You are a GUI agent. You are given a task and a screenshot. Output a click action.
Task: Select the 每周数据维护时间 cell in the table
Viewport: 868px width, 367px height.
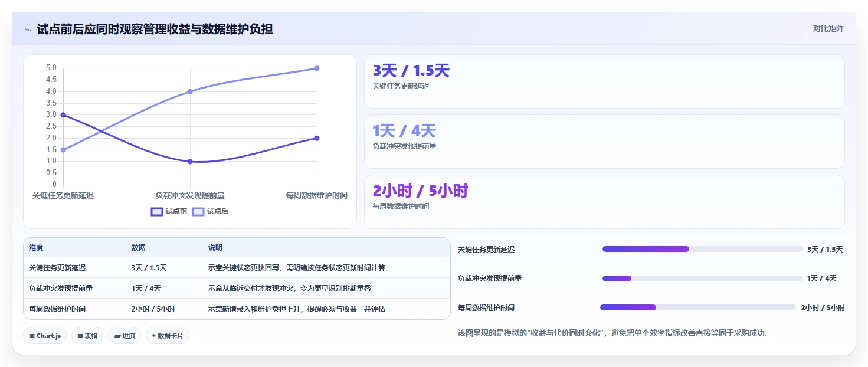click(x=57, y=309)
